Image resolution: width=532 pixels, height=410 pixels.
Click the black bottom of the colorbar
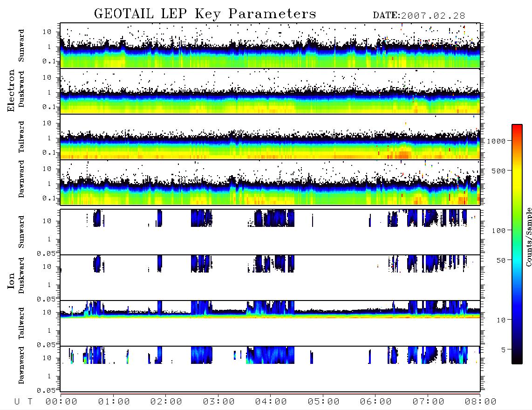(517, 359)
